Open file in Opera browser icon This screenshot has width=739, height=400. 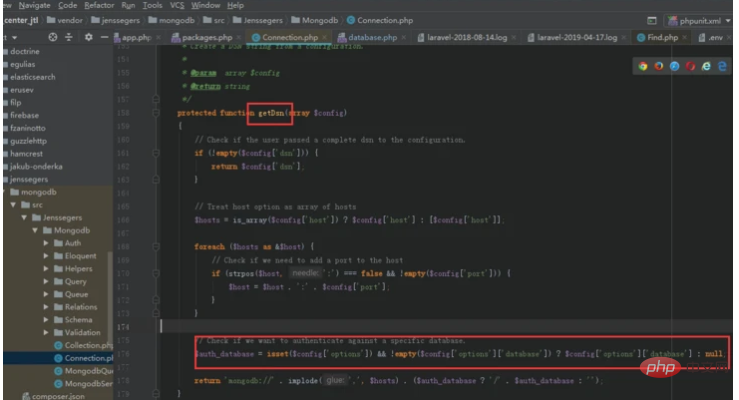pos(690,66)
